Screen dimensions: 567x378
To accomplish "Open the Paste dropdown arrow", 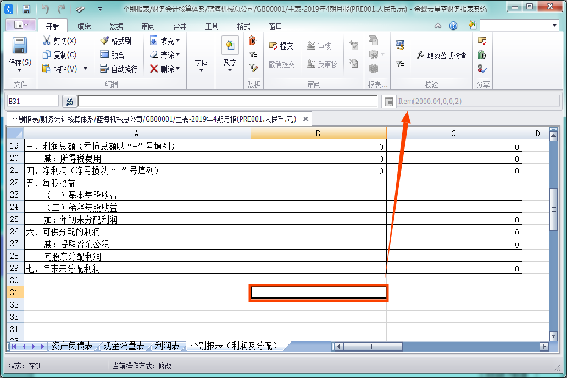I will pos(85,68).
